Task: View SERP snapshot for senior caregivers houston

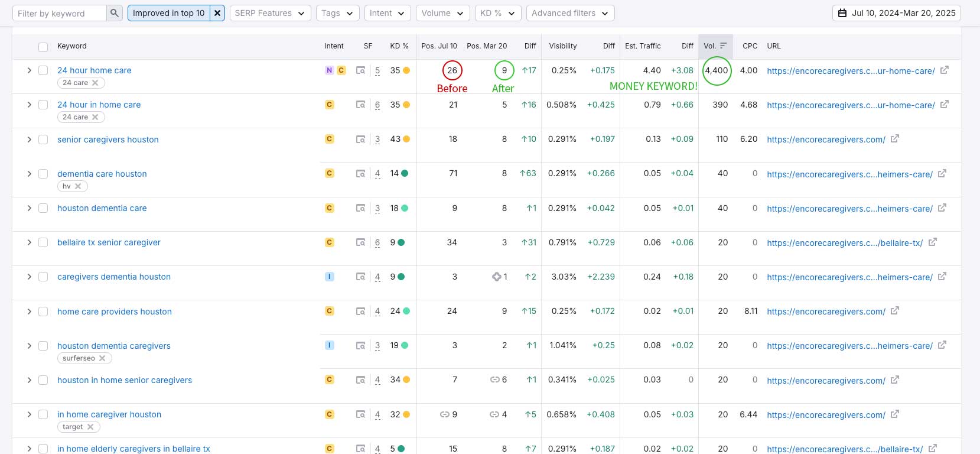Action: click(x=360, y=140)
